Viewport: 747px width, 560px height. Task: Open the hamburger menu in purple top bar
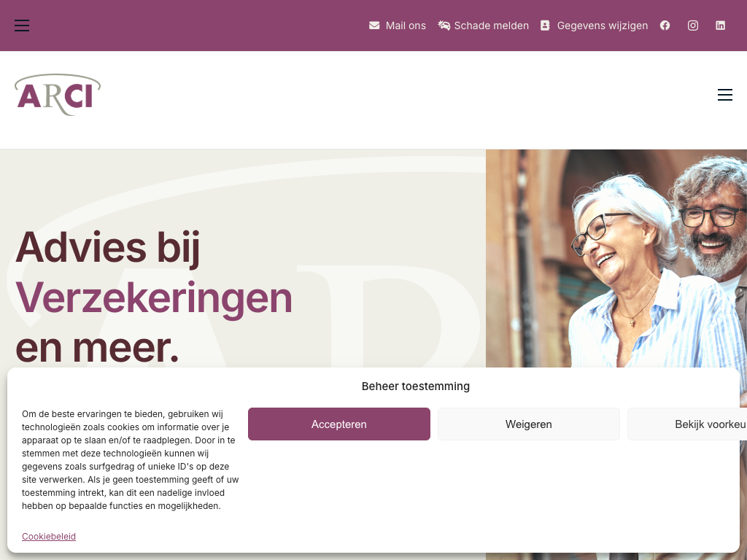[22, 26]
